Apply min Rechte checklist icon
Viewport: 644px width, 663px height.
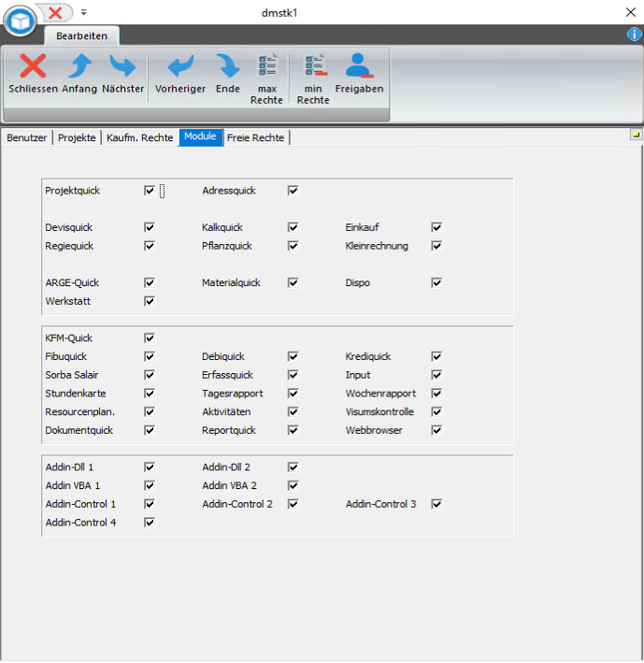tap(315, 65)
